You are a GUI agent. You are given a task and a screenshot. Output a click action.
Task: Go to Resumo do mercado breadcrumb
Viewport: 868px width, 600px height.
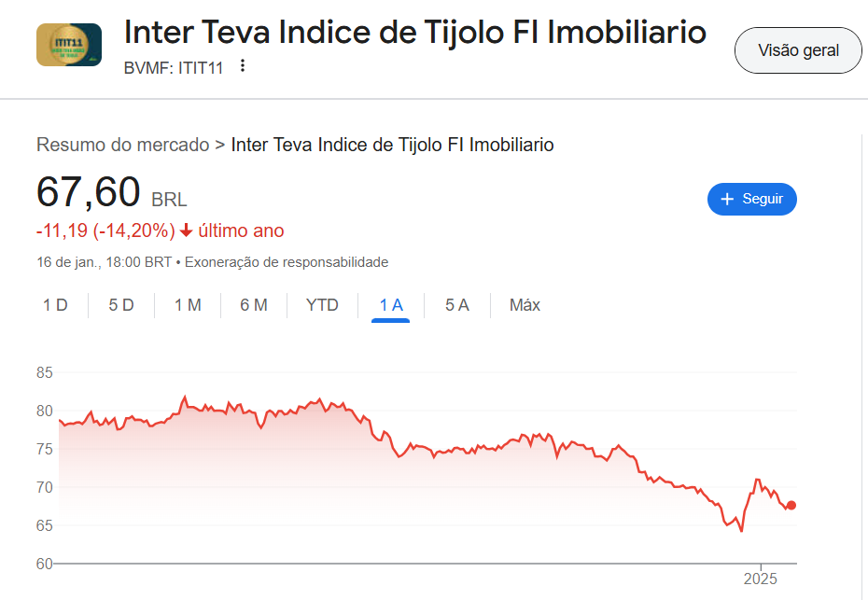(122, 145)
